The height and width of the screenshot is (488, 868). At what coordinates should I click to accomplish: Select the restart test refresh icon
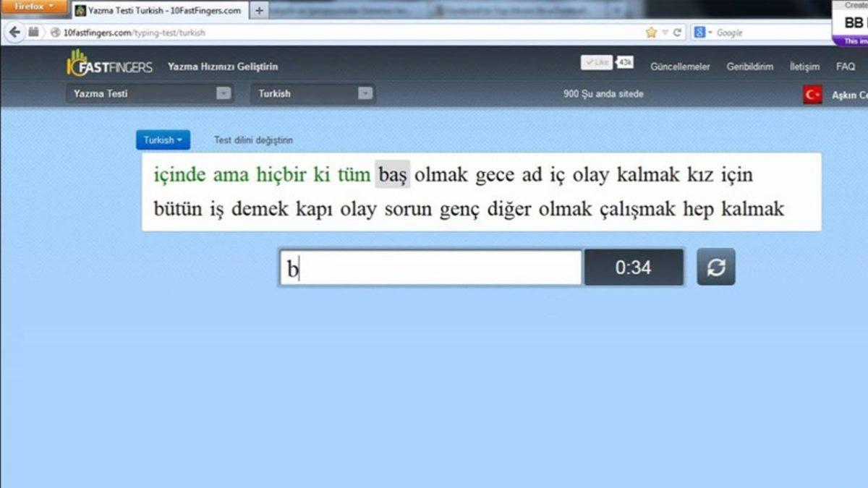[x=715, y=267]
